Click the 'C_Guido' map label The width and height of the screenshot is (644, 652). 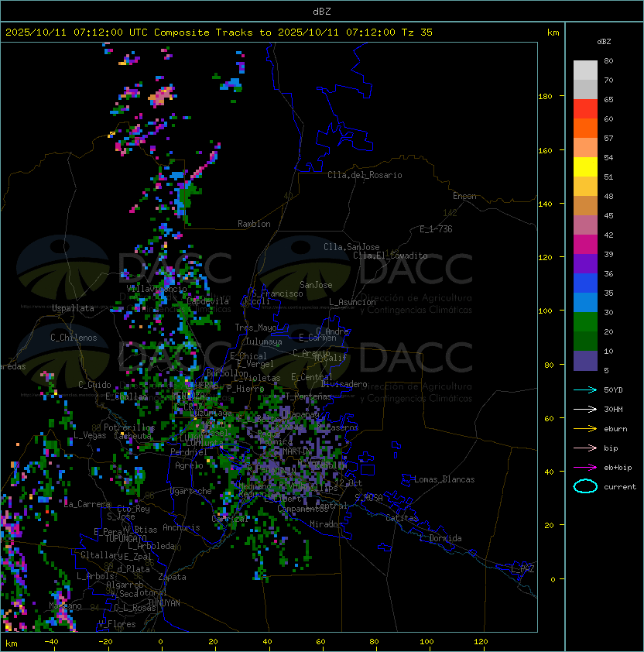point(94,385)
